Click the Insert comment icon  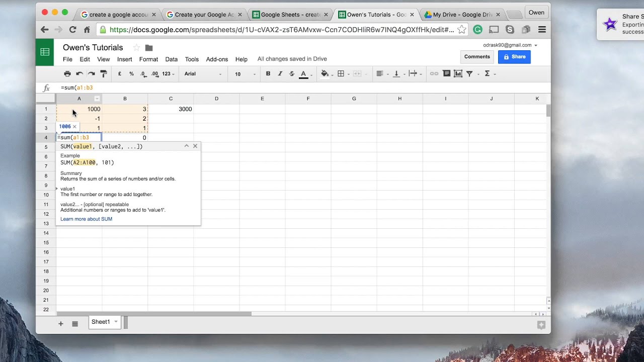coord(446,74)
